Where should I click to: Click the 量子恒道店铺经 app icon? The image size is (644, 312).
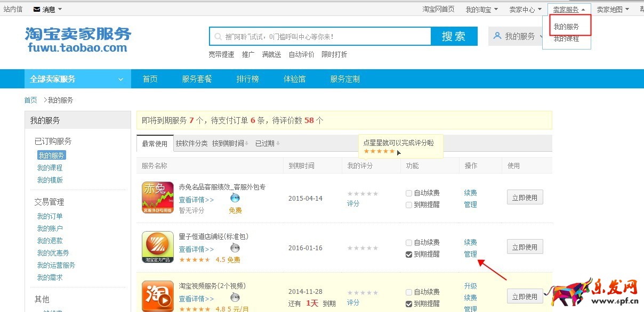(158, 247)
